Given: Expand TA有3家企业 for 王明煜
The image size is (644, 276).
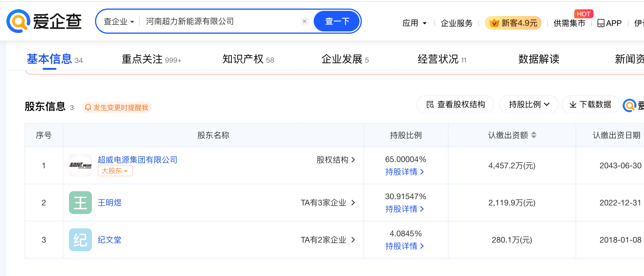Looking at the screenshot, I should click(x=328, y=203).
